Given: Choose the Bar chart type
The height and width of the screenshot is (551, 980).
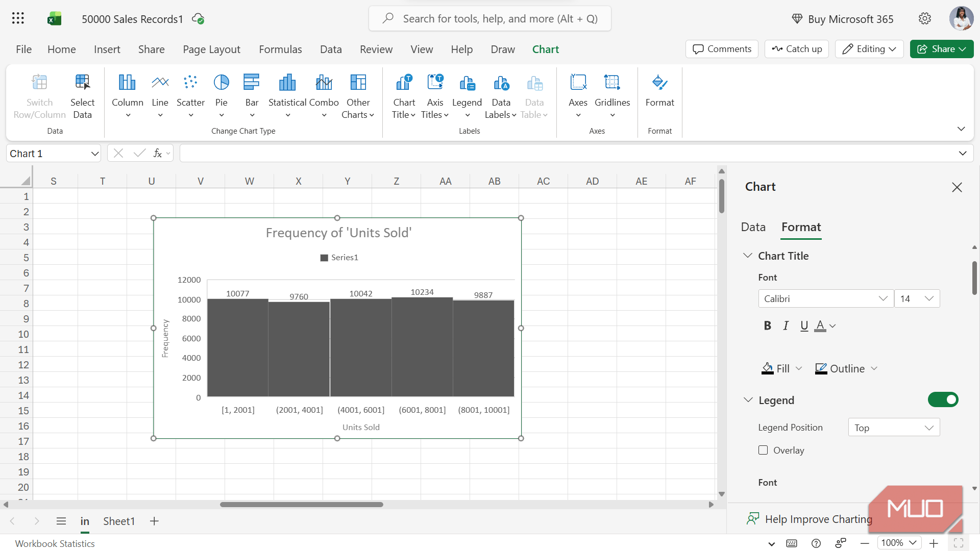Looking at the screenshot, I should pos(252,96).
